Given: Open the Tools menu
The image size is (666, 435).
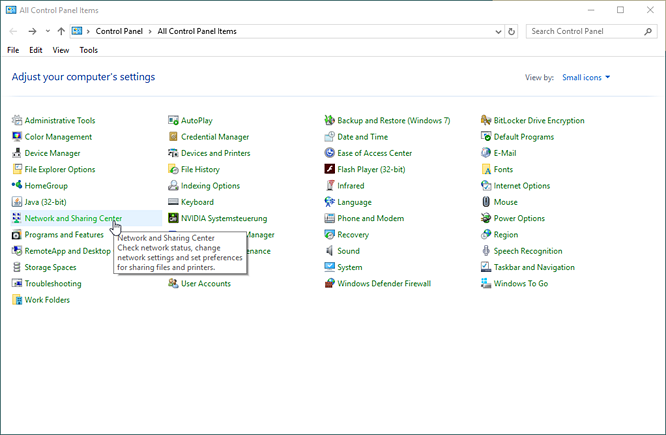Looking at the screenshot, I should (x=88, y=50).
